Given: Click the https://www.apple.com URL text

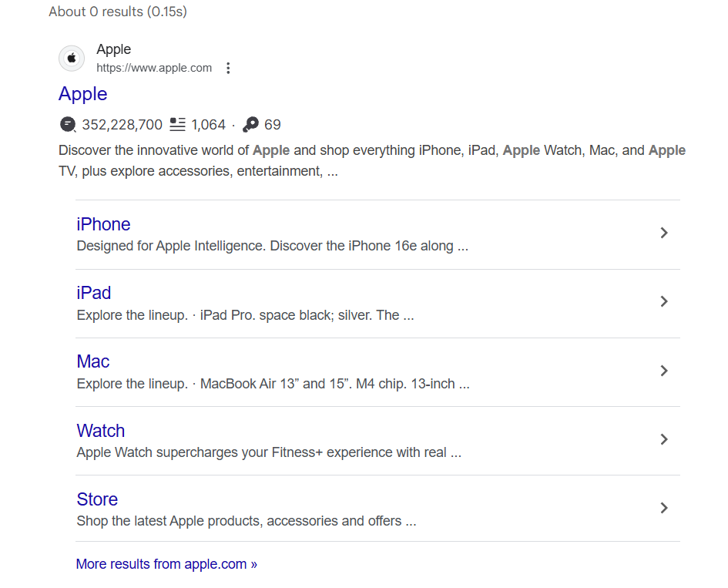Looking at the screenshot, I should [154, 68].
